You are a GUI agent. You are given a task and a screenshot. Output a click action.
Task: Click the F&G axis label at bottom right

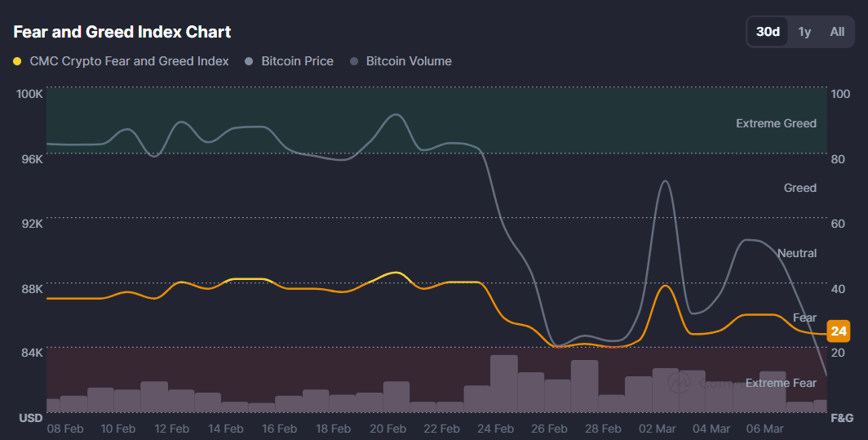click(841, 418)
